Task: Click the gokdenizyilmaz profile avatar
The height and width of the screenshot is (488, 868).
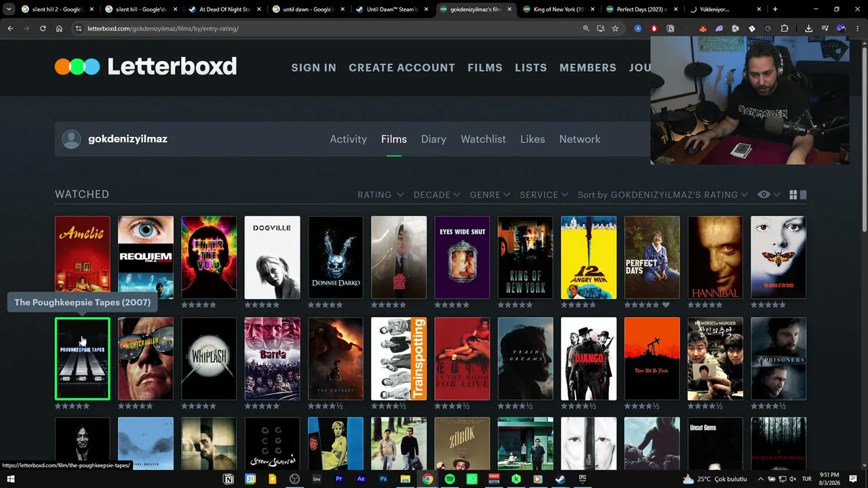Action: tap(71, 139)
